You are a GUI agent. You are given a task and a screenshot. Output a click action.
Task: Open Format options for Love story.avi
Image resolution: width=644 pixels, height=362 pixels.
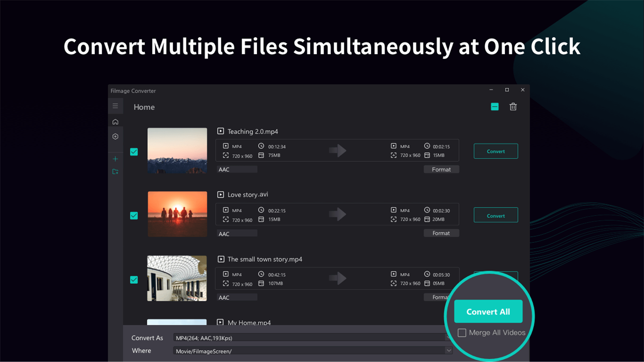(x=441, y=233)
